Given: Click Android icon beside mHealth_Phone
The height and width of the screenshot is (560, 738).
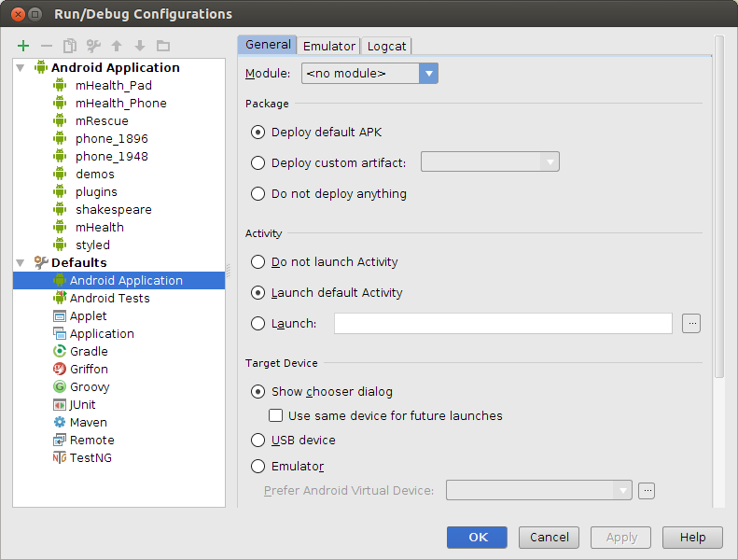Looking at the screenshot, I should tap(60, 104).
